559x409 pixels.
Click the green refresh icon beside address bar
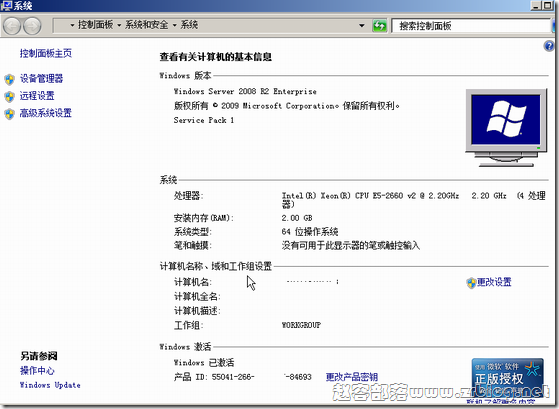click(x=379, y=26)
